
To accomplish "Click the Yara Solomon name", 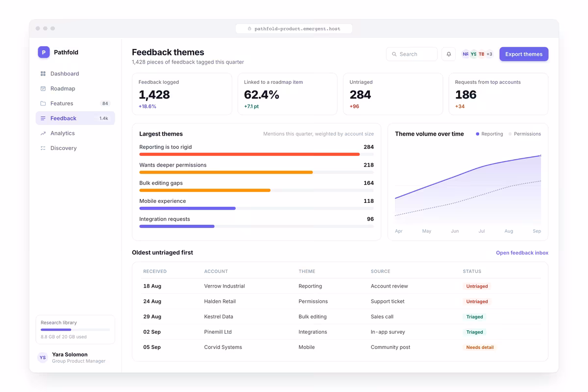I will pos(70,354).
